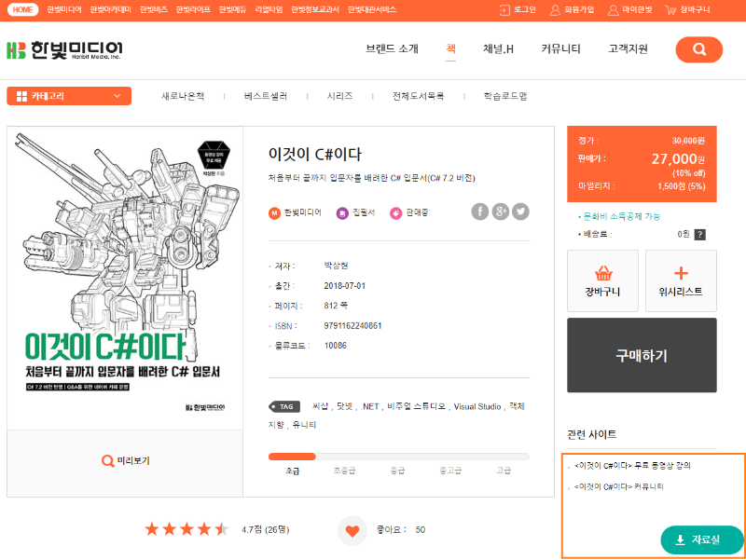The width and height of the screenshot is (746, 560).
Task: Click the 초급 level label
Action: 293,471
